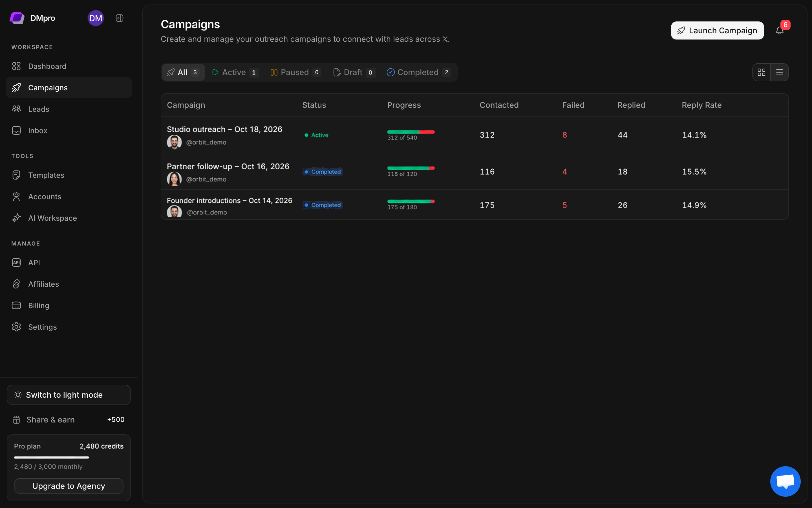Open the Billing section

[x=69, y=305]
